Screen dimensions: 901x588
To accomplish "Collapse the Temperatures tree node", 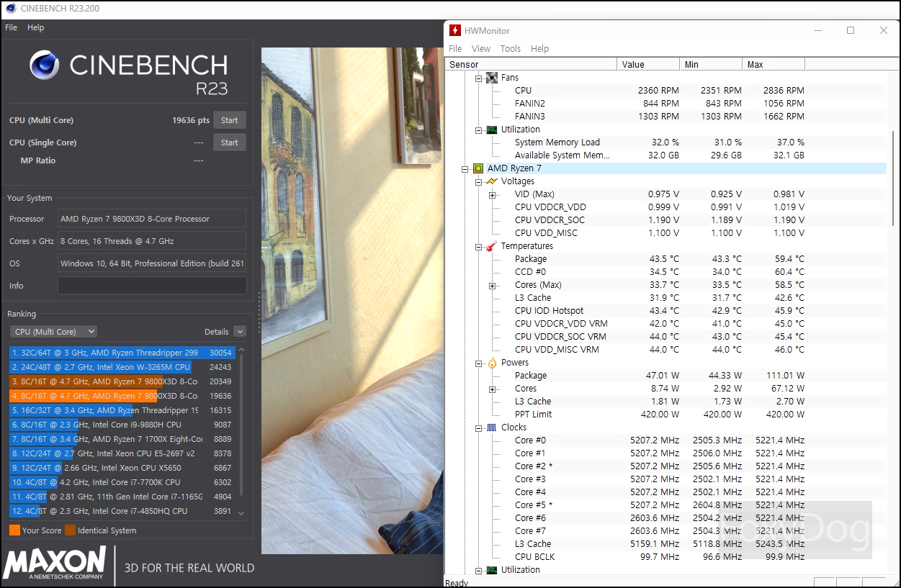I will [479, 246].
